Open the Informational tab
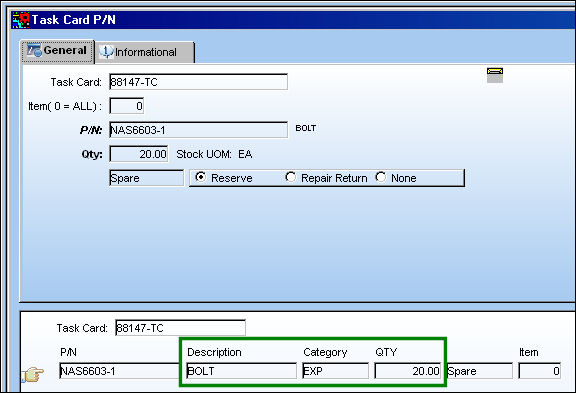 pos(144,53)
